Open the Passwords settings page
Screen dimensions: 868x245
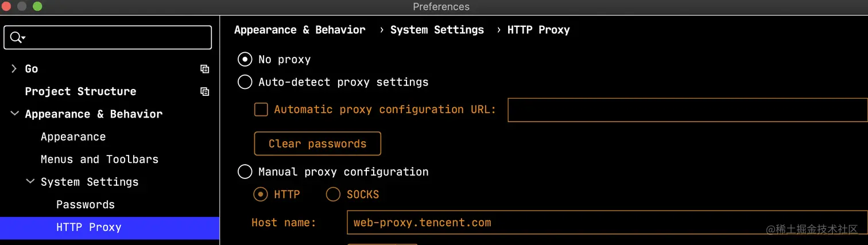[x=86, y=205]
